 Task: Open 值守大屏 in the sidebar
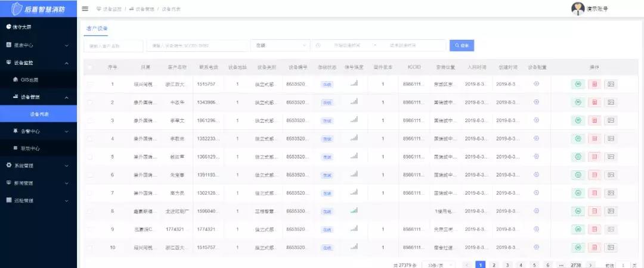(x=38, y=27)
